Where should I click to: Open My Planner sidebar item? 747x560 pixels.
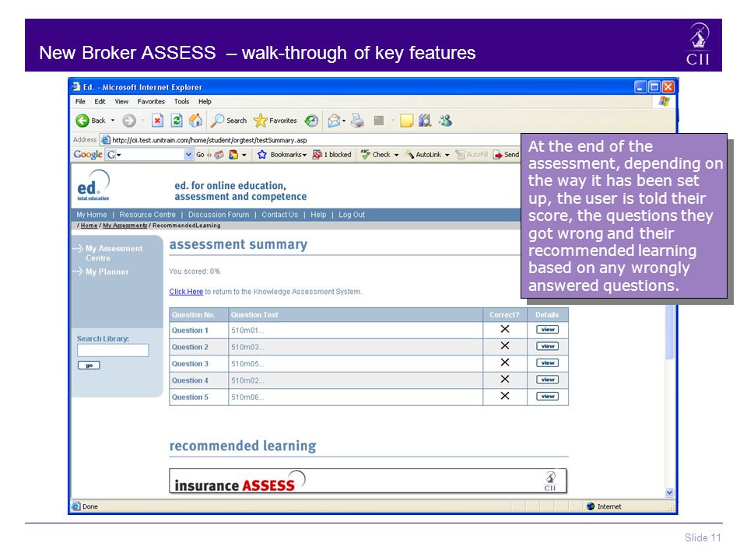107,272
